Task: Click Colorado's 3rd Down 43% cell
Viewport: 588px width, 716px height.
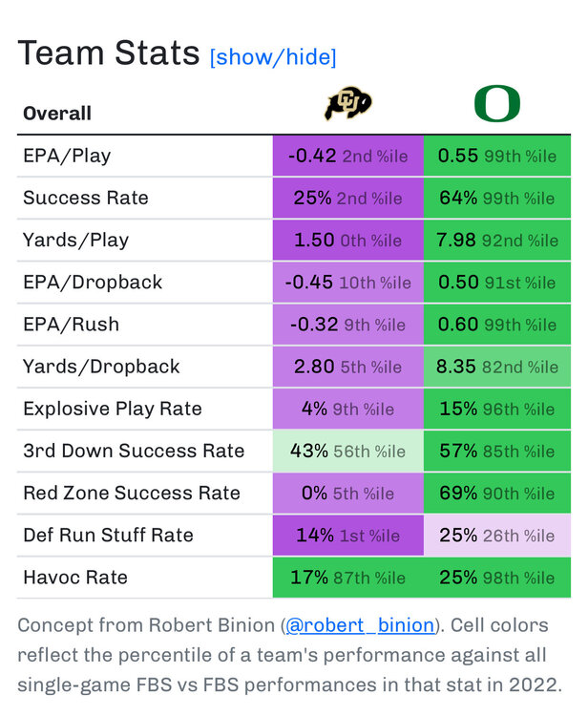Action: [x=347, y=451]
